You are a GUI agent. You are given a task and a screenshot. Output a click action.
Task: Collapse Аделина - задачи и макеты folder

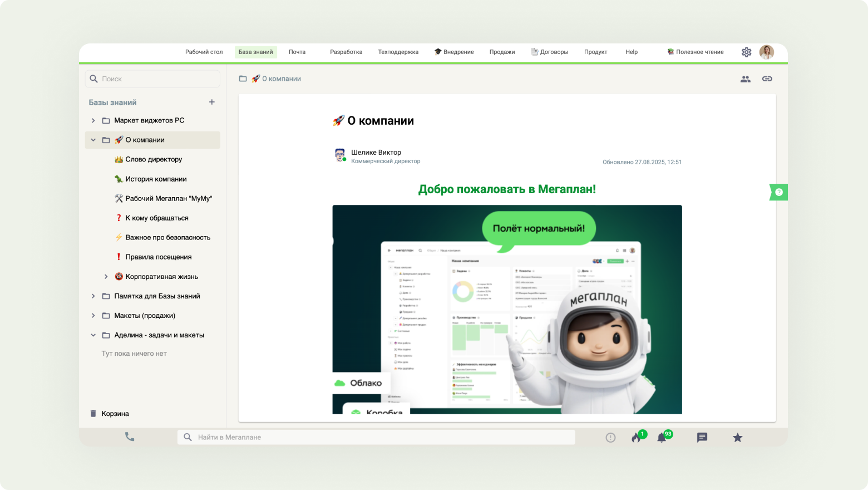tap(93, 335)
